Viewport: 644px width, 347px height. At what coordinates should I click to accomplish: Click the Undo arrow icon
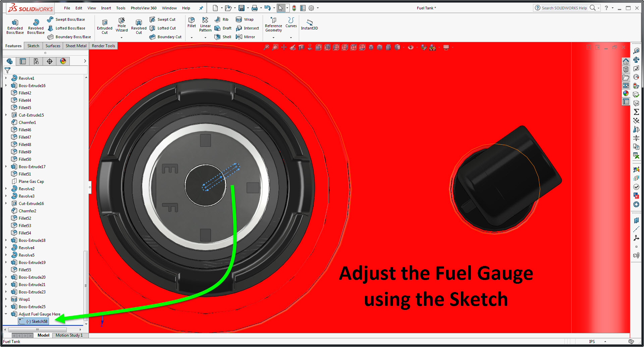click(x=267, y=8)
